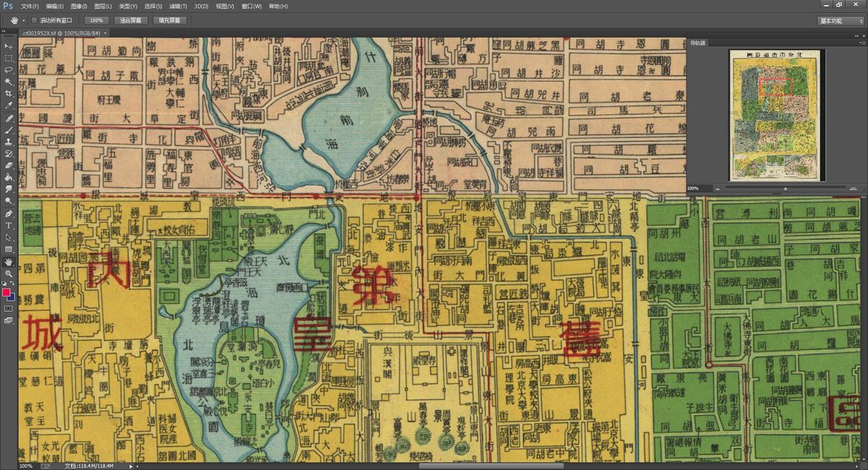Select the Rectangular Marquee tool

pyautogui.click(x=9, y=58)
